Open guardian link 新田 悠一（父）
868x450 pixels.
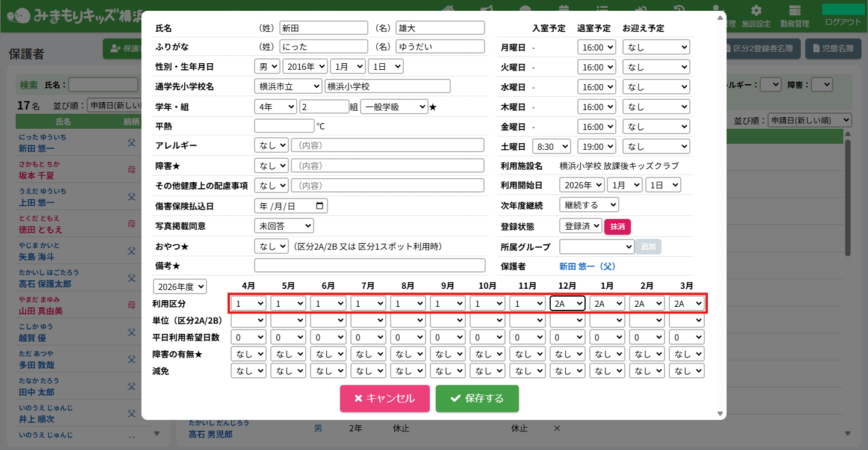pos(587,266)
